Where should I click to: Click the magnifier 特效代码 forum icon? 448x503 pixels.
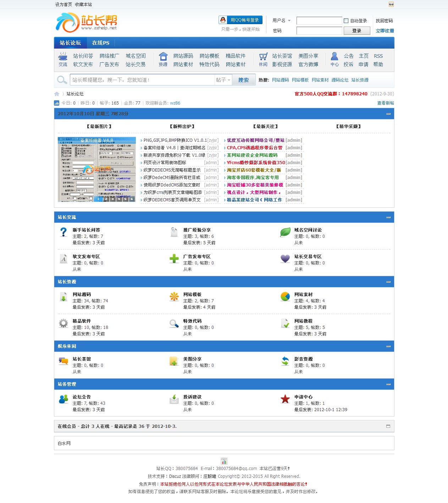(174, 323)
